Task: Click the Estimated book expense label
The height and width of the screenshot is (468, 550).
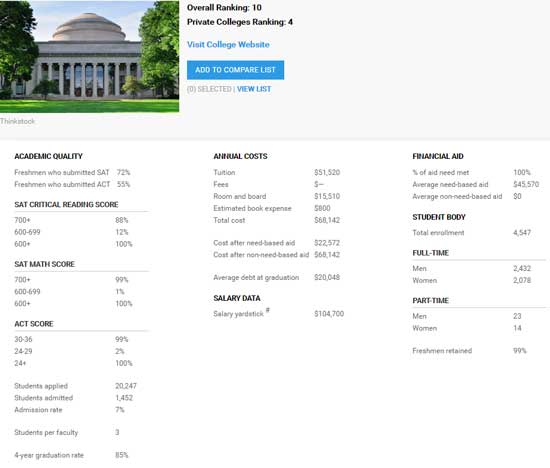Action: coord(252,208)
